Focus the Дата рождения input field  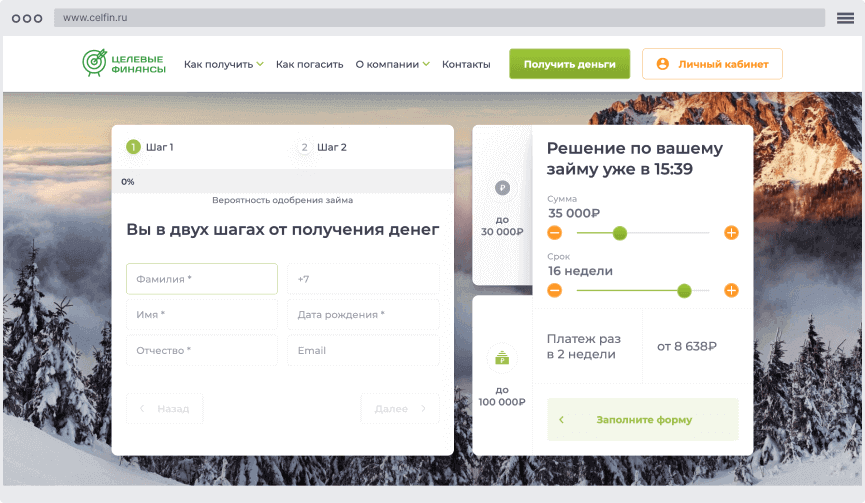point(363,314)
